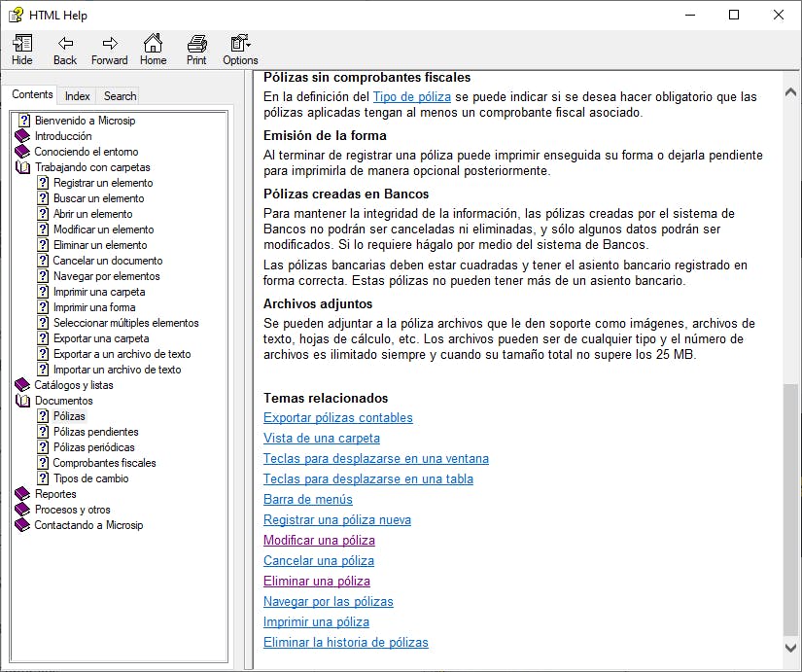Click the Procesos y otros book icon

pos(22,510)
